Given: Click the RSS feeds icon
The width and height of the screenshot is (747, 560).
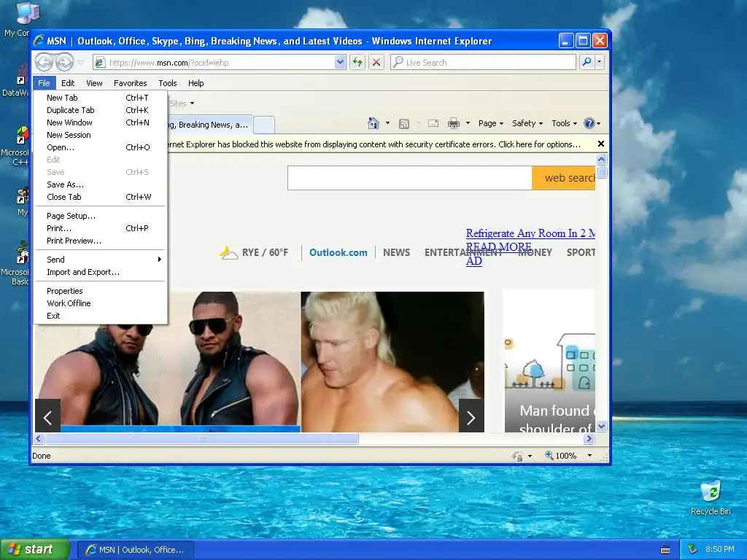Looking at the screenshot, I should point(404,124).
